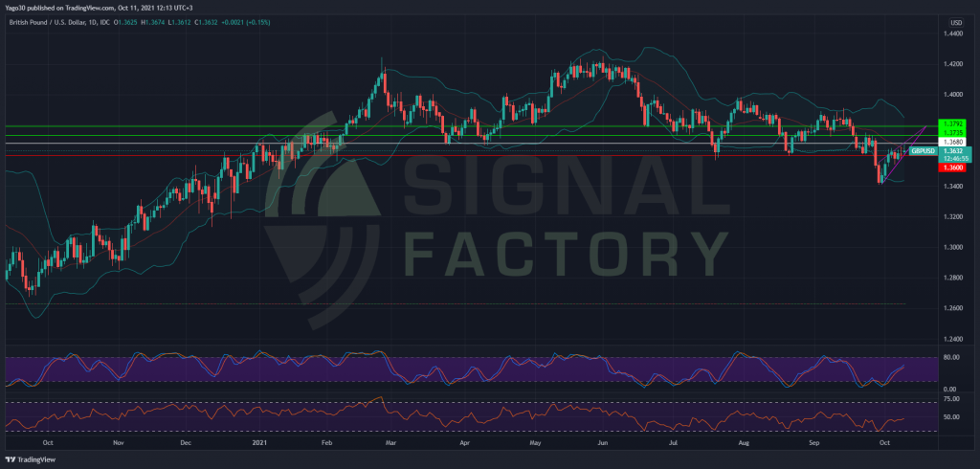This screenshot has height=469, width=980.
Task: Open the USD currency selector on price axis
Action: pos(956,23)
